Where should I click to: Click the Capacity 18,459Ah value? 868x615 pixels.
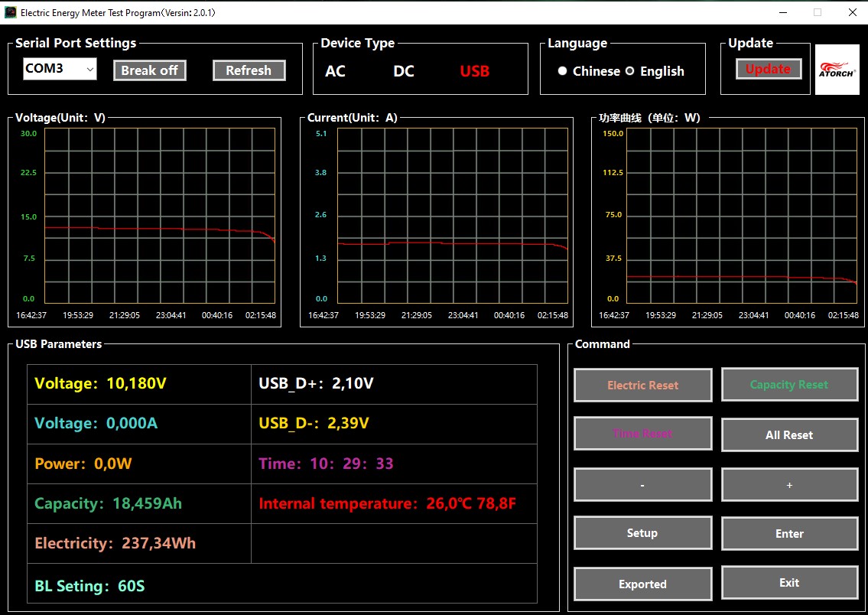tap(108, 504)
